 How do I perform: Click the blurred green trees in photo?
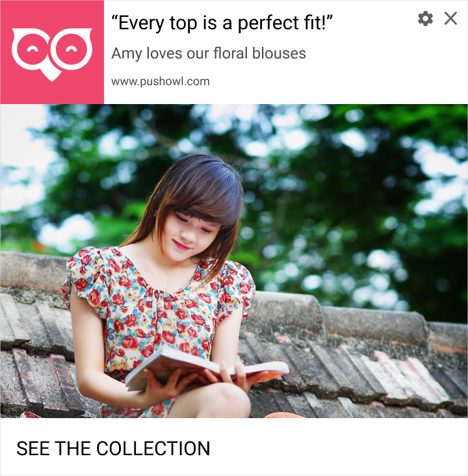pyautogui.click(x=349, y=182)
